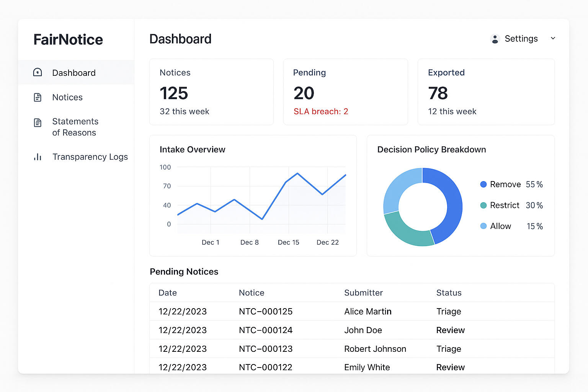Select the Remove blue legend swatch
588x392 pixels.
coord(483,185)
